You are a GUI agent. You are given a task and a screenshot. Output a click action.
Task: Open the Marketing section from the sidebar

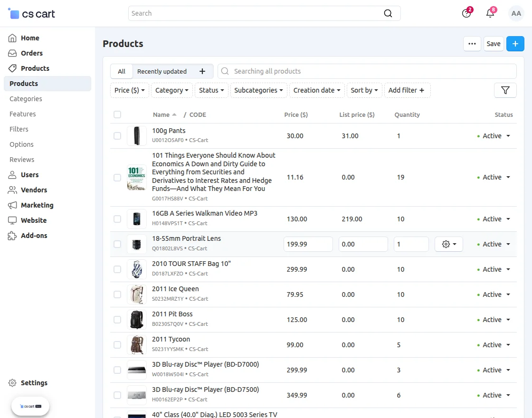click(x=36, y=205)
